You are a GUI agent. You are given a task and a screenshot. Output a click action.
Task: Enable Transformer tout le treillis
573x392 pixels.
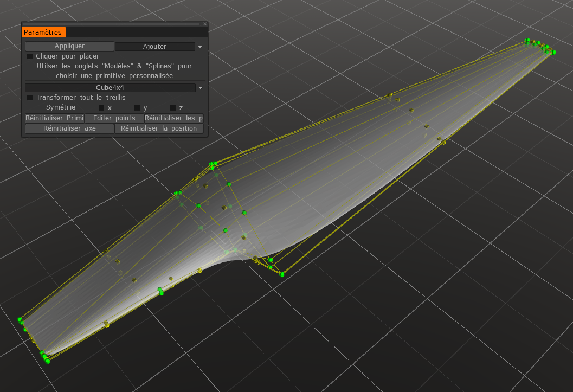click(x=30, y=98)
